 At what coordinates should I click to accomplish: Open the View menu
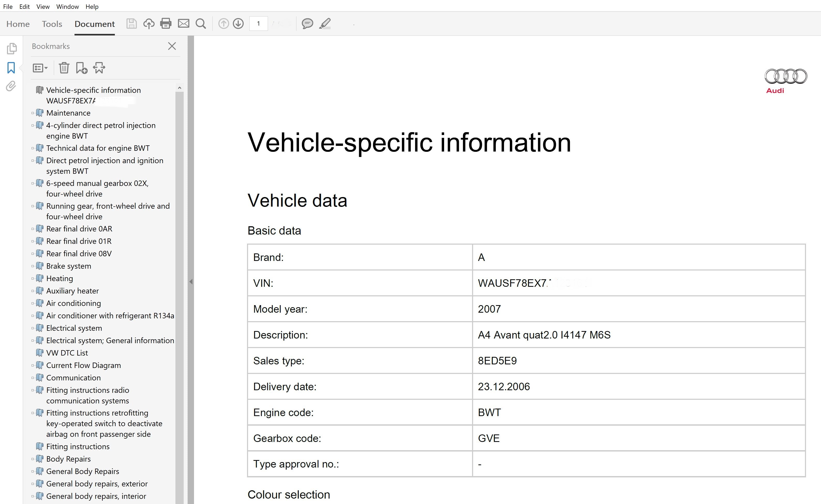pyautogui.click(x=43, y=7)
